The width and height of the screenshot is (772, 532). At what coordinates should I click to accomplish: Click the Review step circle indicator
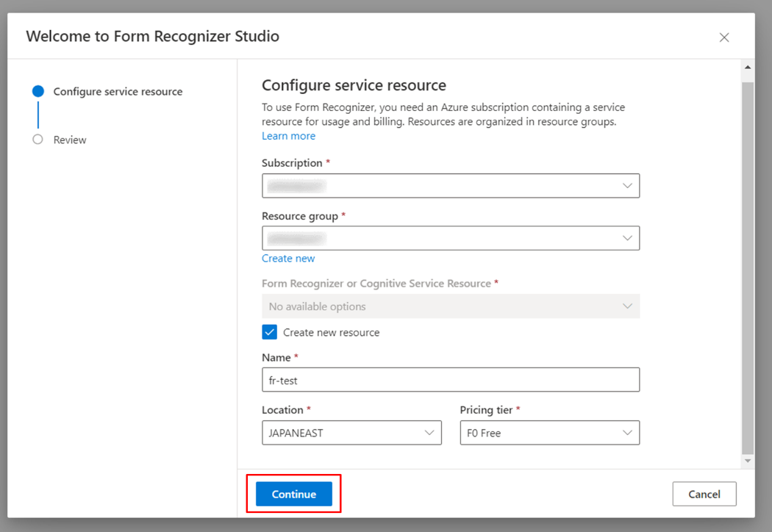[37, 140]
